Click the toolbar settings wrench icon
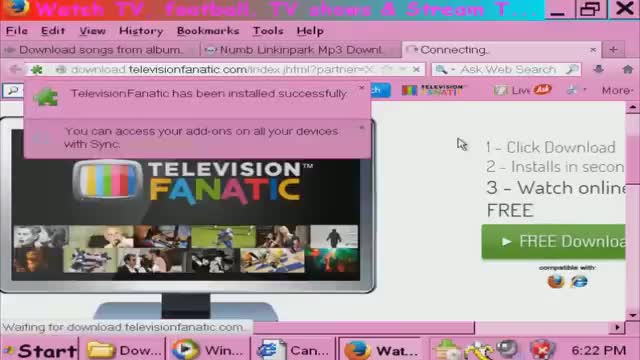 tap(572, 90)
